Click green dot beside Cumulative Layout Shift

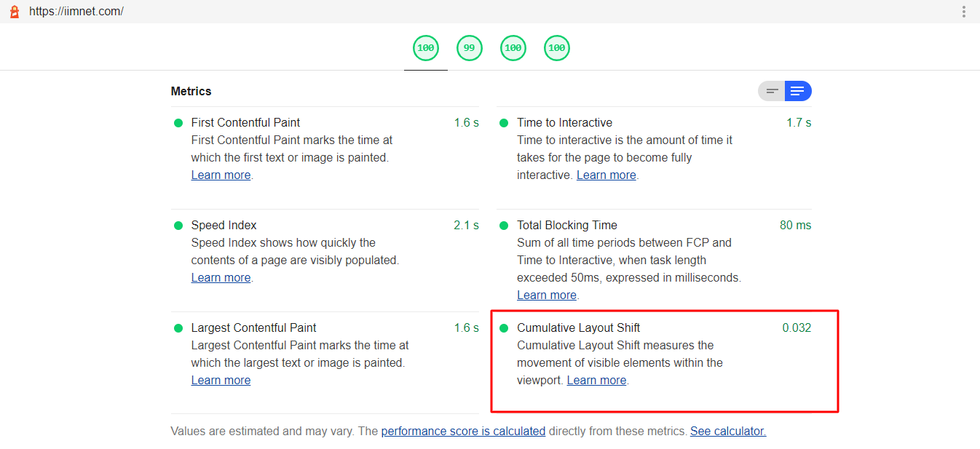point(504,328)
